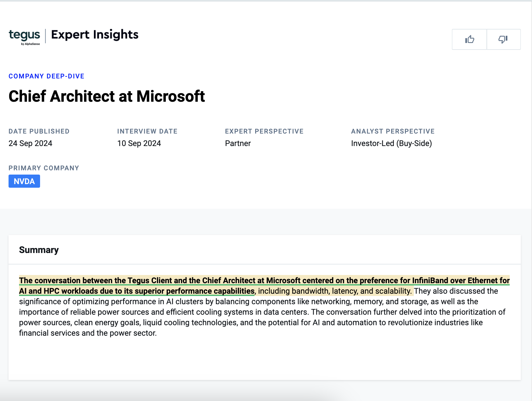Click the EXPERT PERSPECTIVE label

264,131
